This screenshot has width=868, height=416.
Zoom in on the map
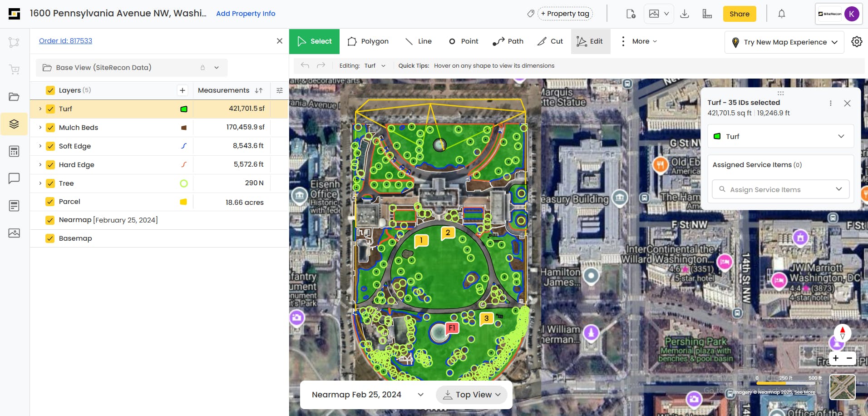[836, 358]
